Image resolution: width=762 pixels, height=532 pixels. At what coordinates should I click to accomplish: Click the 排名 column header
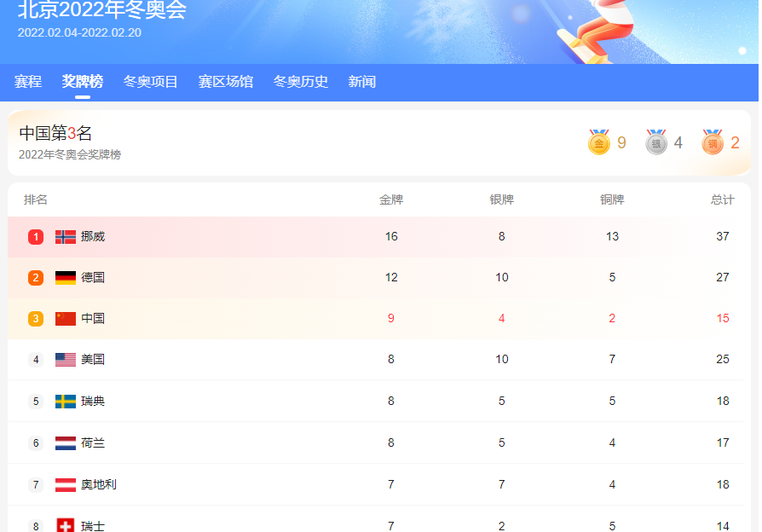pyautogui.click(x=36, y=199)
